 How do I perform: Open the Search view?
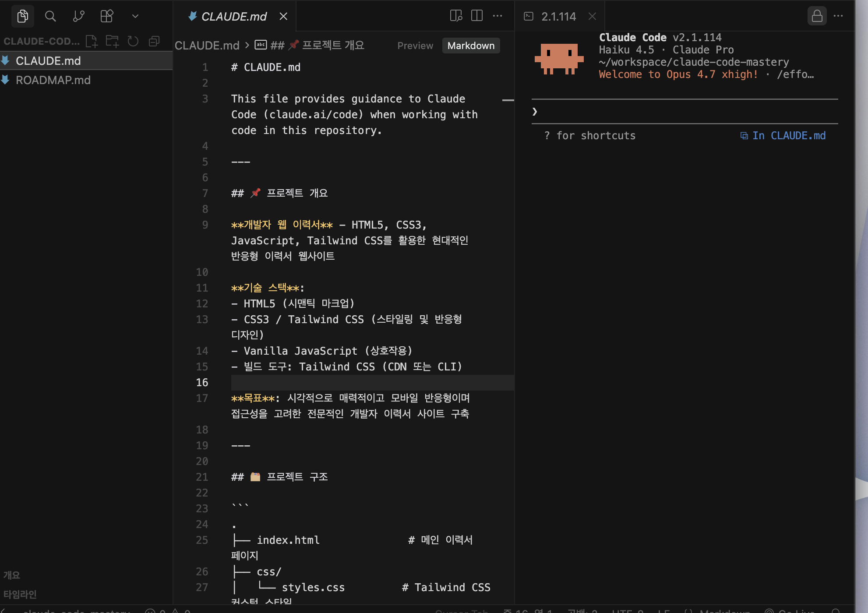(50, 16)
